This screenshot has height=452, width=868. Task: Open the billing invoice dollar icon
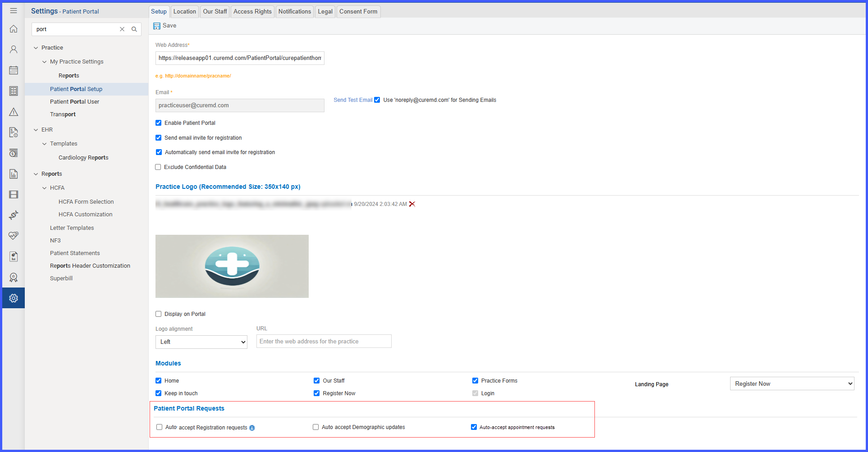pos(14,132)
